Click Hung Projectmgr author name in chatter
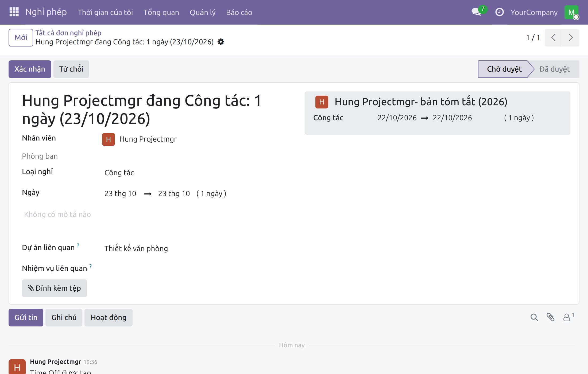The width and height of the screenshot is (588, 374). [x=55, y=362]
